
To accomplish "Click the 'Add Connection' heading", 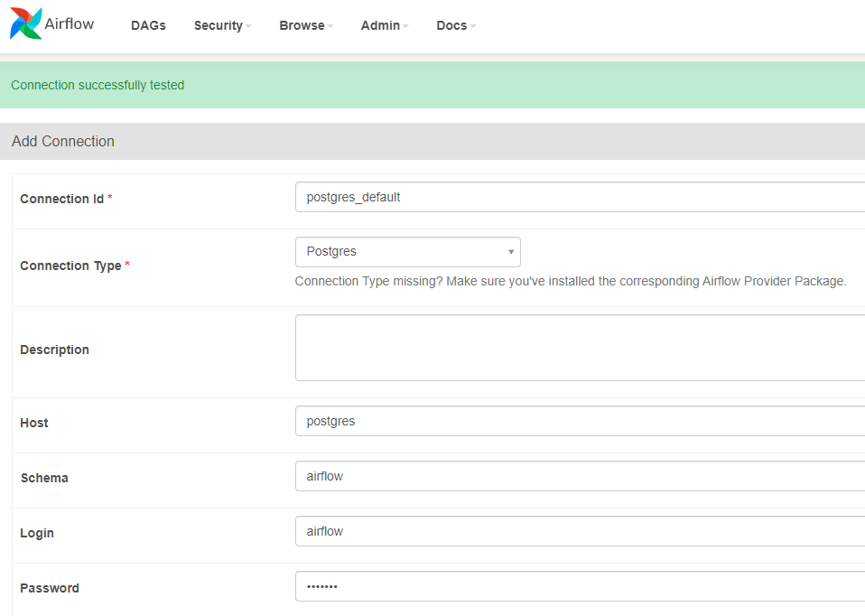I will [63, 141].
